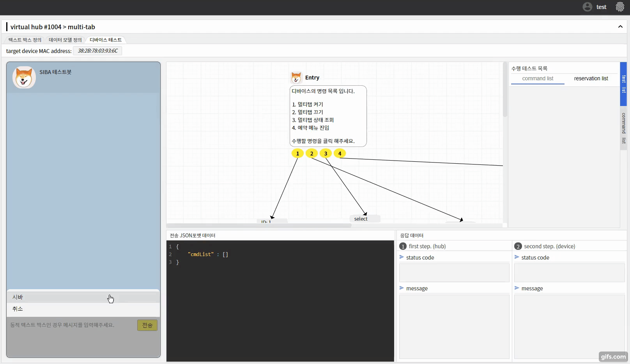The height and width of the screenshot is (364, 630).
Task: Click the 'virtual hub #1004 > multi-tab' title
Action: 53,27
